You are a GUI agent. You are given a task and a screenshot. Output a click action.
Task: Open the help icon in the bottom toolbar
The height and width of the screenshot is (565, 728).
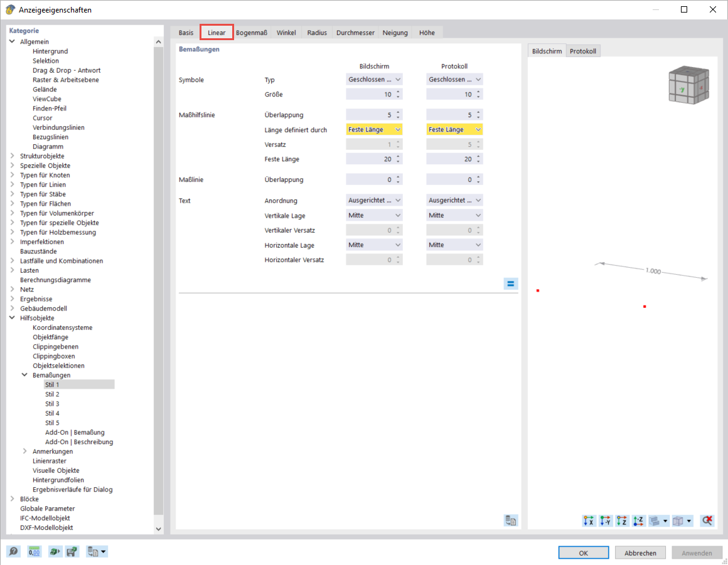(x=13, y=551)
